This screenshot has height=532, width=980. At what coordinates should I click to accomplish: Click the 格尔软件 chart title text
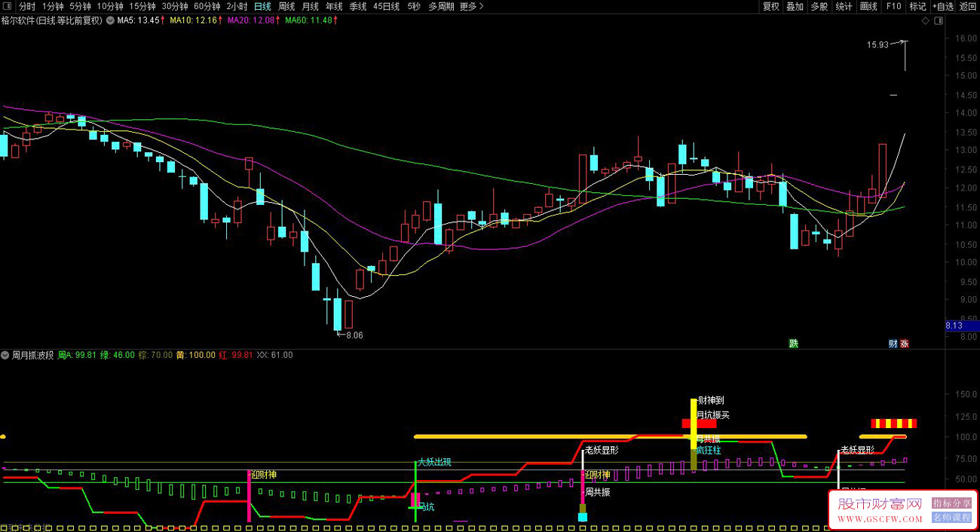coord(52,20)
